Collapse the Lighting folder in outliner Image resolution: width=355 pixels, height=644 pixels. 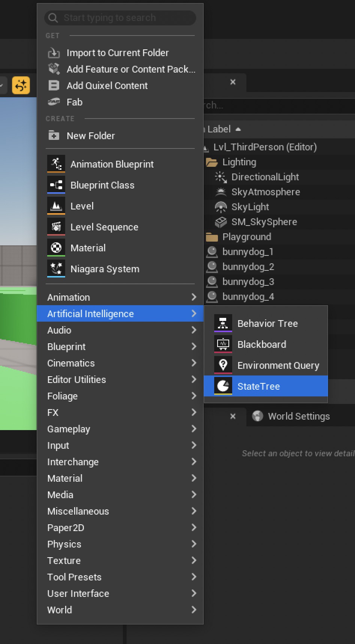(212, 162)
